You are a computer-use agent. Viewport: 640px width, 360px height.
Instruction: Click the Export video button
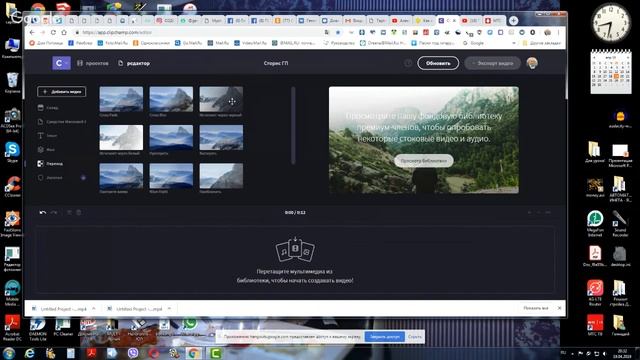pos(492,63)
